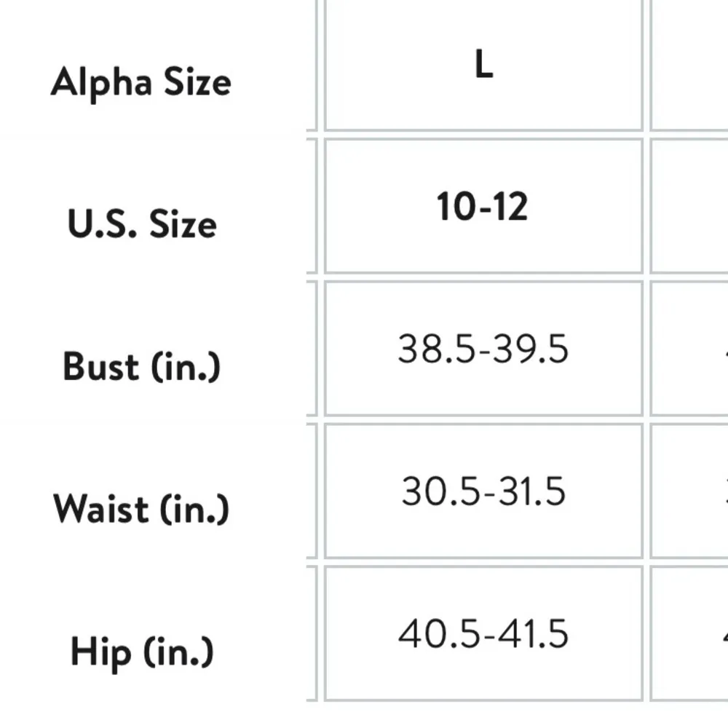Tap the bust range value for size L
The height and width of the screenshot is (728, 728).
(483, 349)
